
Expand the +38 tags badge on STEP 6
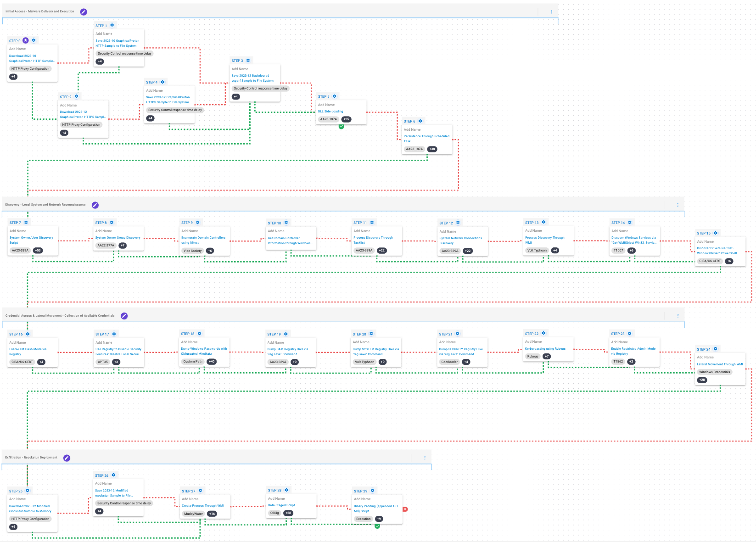coord(432,149)
